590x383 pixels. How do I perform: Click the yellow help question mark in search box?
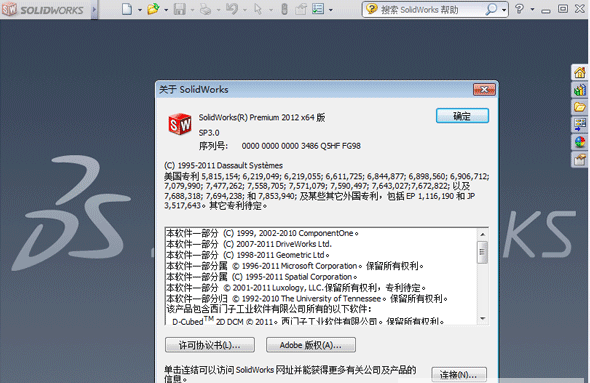click(x=371, y=9)
